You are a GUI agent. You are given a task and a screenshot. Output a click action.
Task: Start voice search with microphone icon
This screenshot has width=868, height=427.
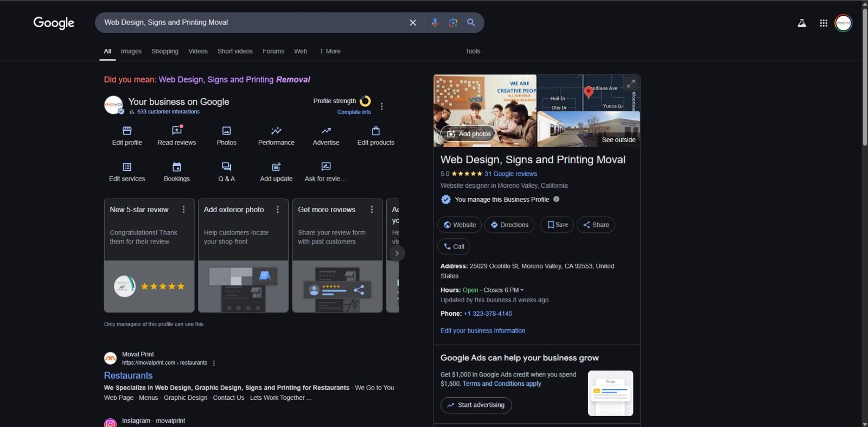(435, 22)
